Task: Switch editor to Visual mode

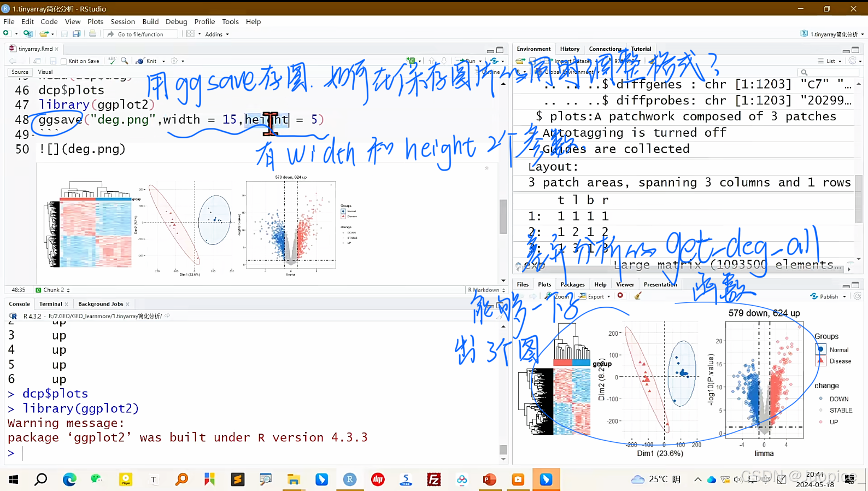Action: coord(45,72)
